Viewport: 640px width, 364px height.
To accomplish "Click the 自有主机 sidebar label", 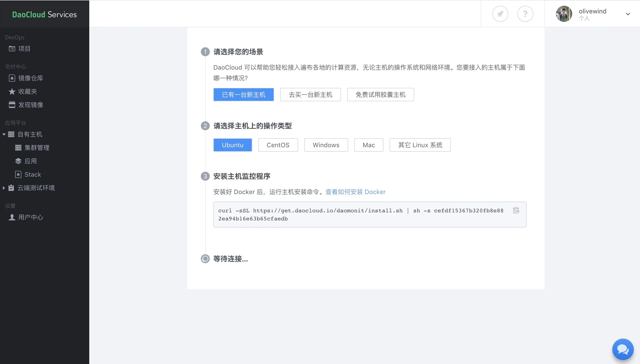I will point(30,134).
